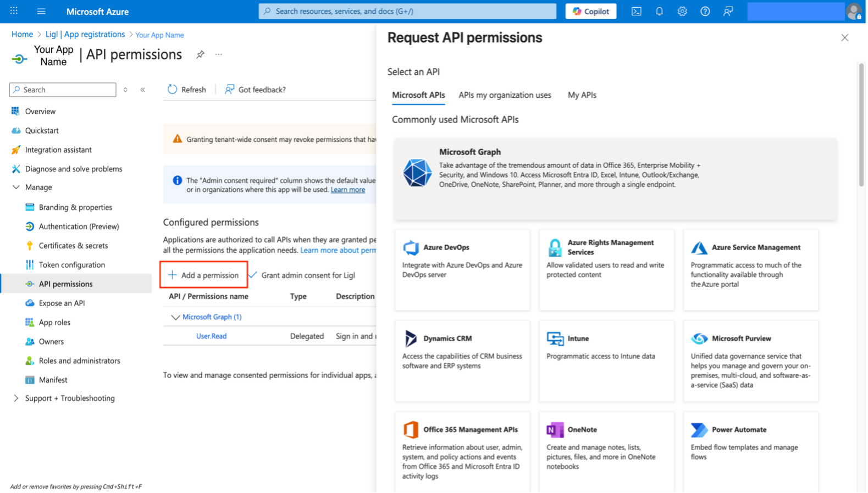Screen dimensions: 868x493
Task: Click the Azure DevOps icon
Action: (411, 248)
